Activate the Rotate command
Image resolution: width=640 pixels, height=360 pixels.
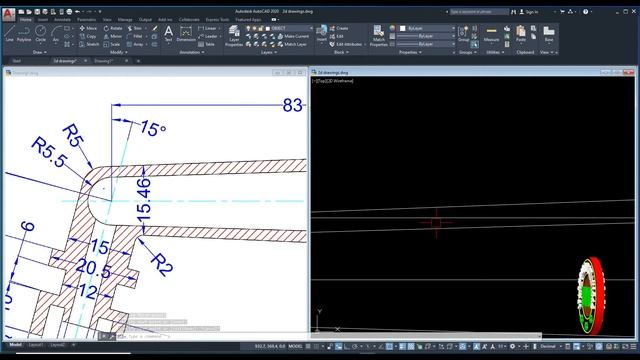(113, 28)
